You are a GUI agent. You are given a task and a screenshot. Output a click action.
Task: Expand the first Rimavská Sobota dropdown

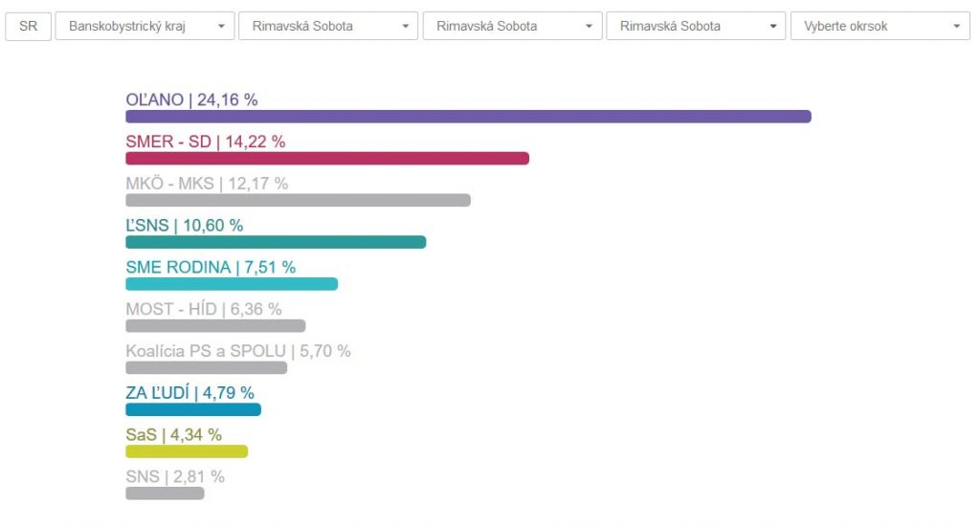point(327,26)
